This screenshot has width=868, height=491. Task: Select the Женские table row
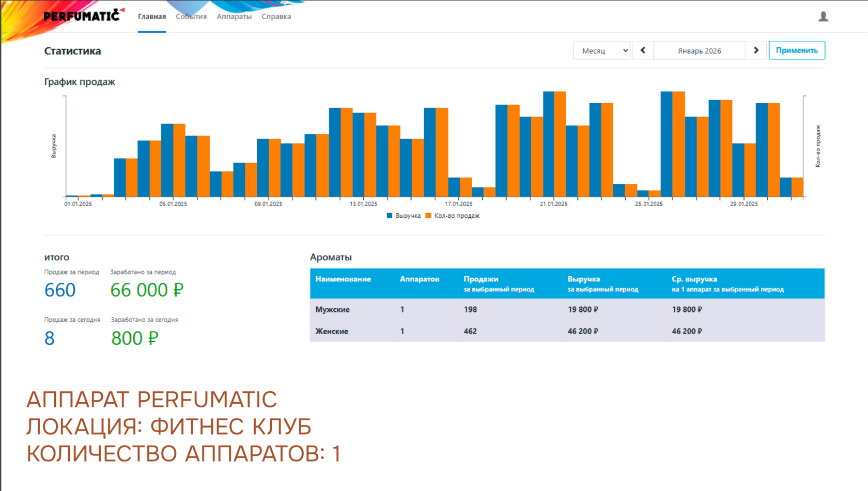(x=567, y=331)
